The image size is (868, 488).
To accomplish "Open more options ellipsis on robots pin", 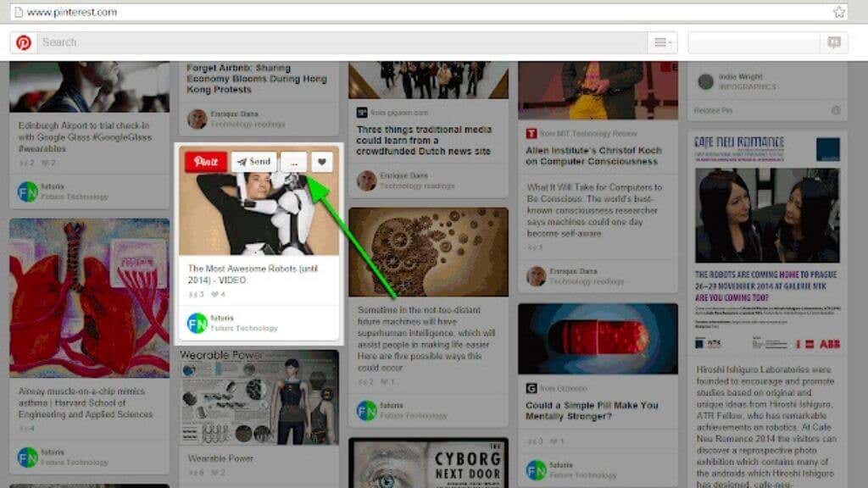I will click(294, 162).
